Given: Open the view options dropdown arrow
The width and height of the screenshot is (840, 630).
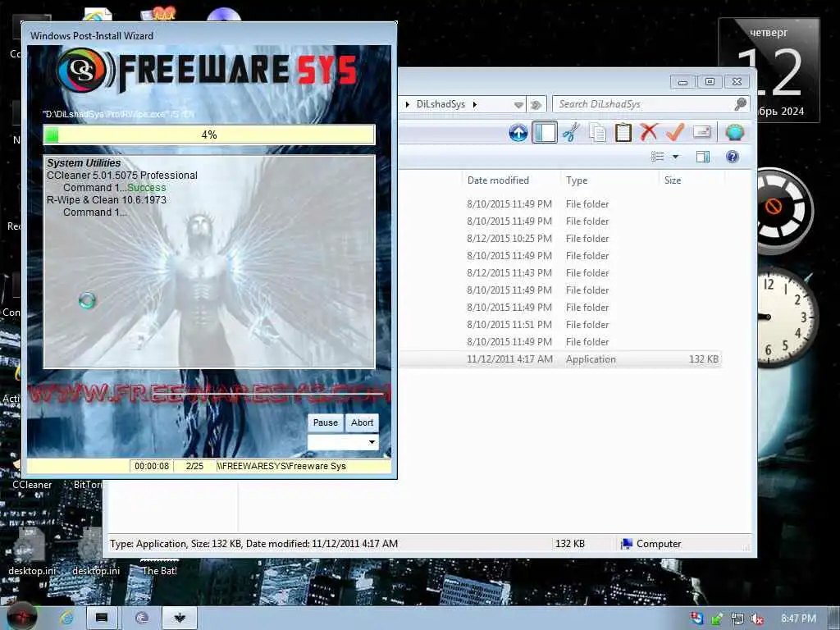Looking at the screenshot, I should [676, 157].
